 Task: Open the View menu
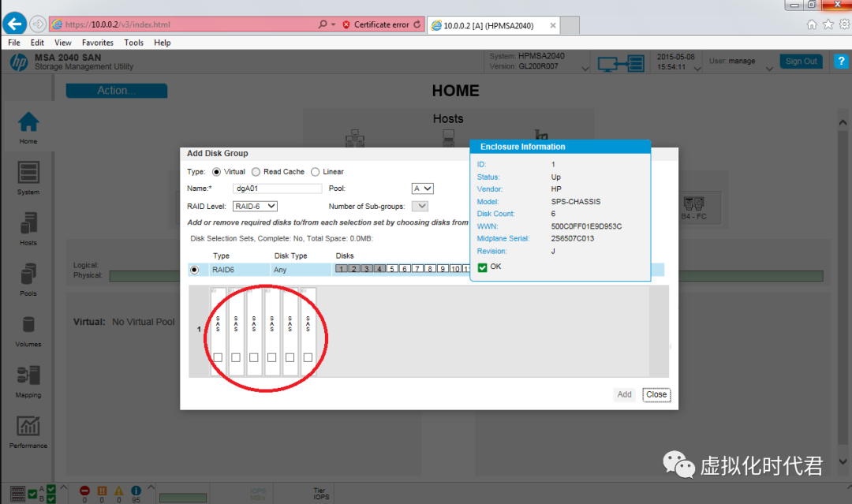pyautogui.click(x=62, y=43)
